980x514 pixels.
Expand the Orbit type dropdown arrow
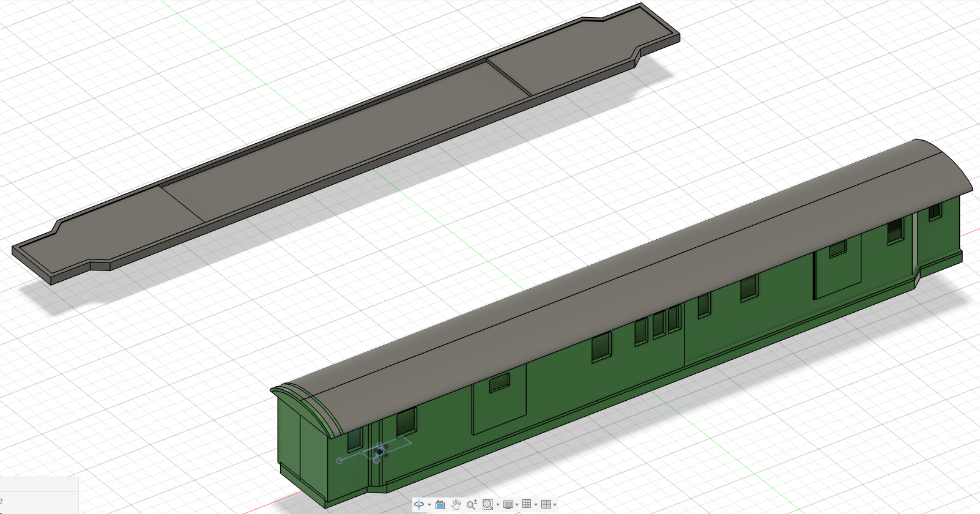click(429, 505)
